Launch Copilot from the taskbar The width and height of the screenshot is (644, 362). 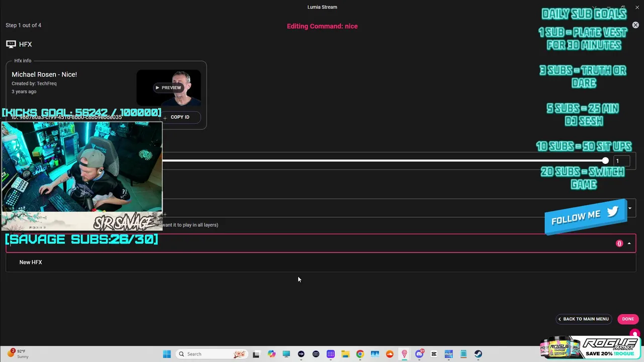click(x=272, y=354)
